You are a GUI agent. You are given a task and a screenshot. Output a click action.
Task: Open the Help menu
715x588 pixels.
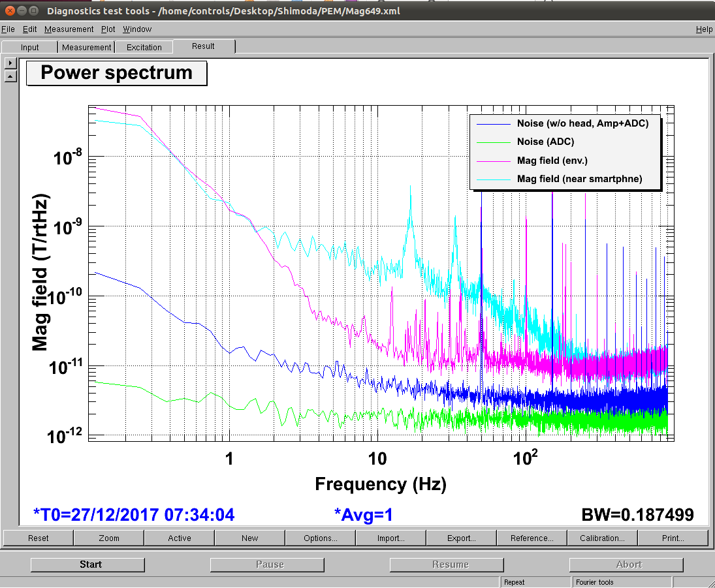pos(704,29)
